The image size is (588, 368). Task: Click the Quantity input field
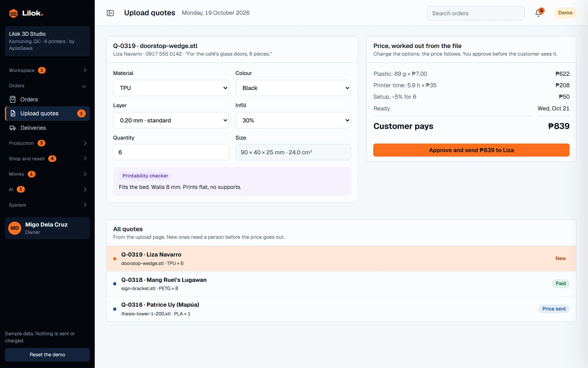(171, 152)
